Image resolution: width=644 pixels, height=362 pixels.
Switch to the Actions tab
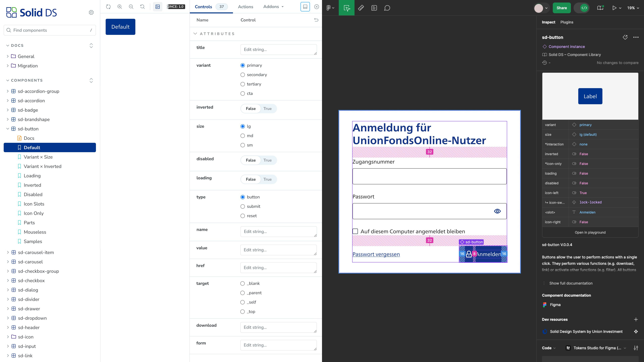(245, 7)
